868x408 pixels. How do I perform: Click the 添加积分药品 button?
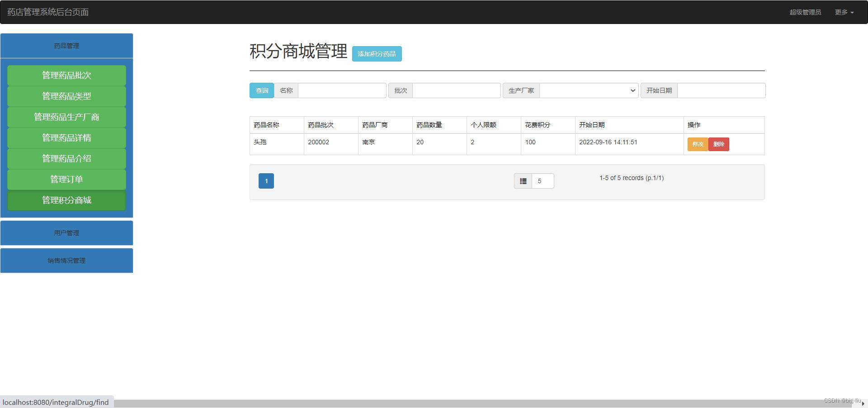pos(377,53)
